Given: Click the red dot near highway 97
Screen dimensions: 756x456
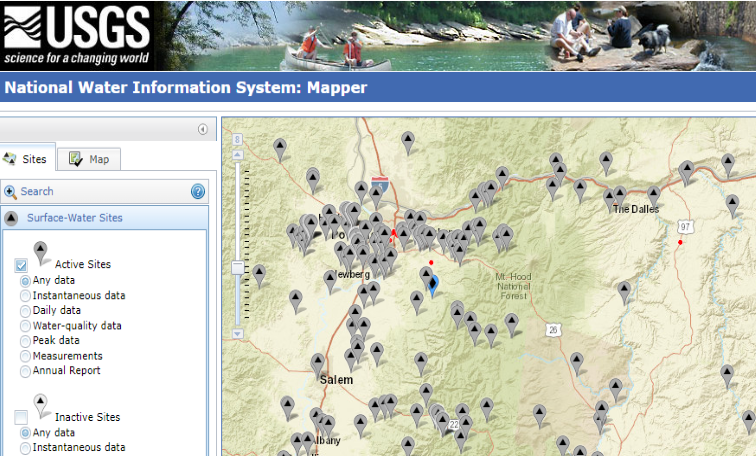Looking at the screenshot, I should (x=680, y=242).
